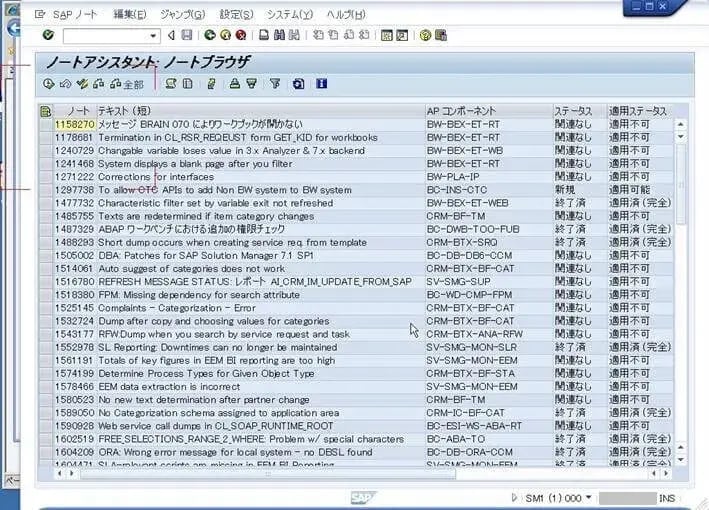Click the select-all icon at the table corner

pos(46,111)
